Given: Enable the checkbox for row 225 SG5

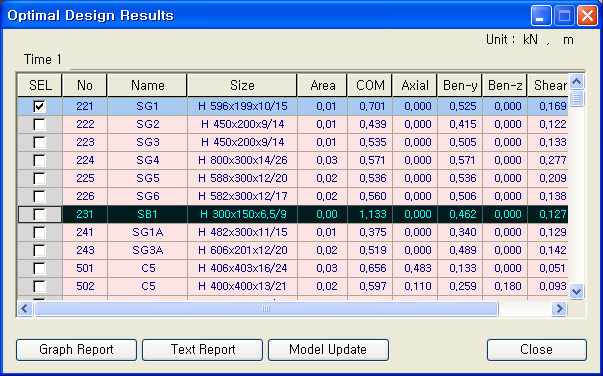Looking at the screenshot, I should pos(39,178).
